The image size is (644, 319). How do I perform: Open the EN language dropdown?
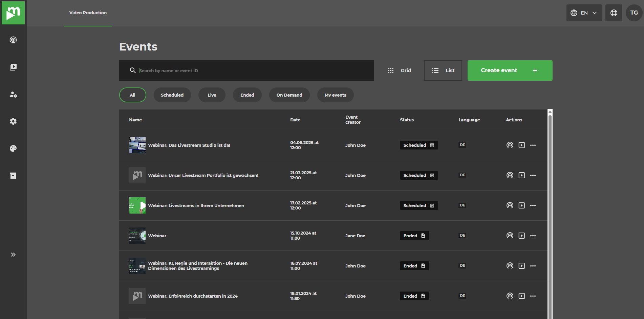click(x=584, y=13)
